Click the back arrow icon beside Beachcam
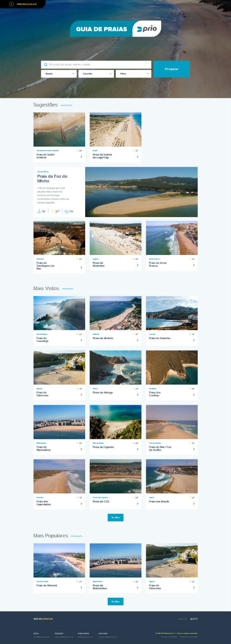Screen dimensions: 231x644 tap(12, 4)
